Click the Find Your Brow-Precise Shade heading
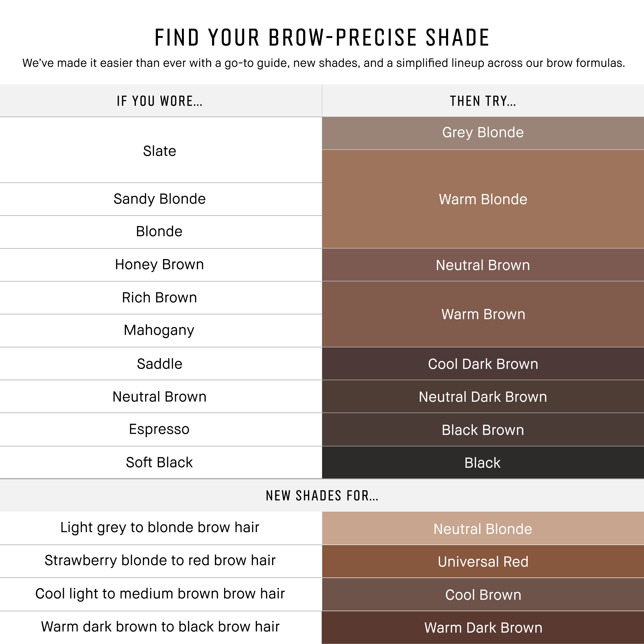 322,37
